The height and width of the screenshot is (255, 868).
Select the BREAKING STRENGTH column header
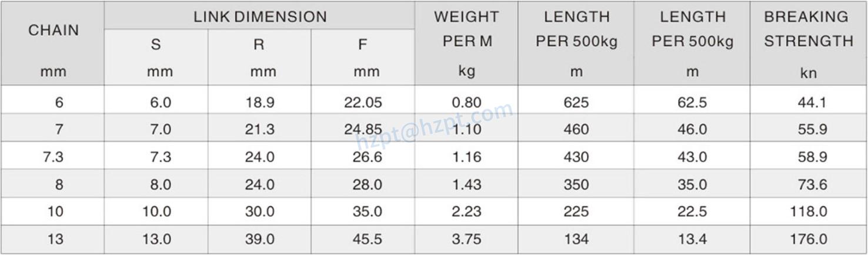809,29
